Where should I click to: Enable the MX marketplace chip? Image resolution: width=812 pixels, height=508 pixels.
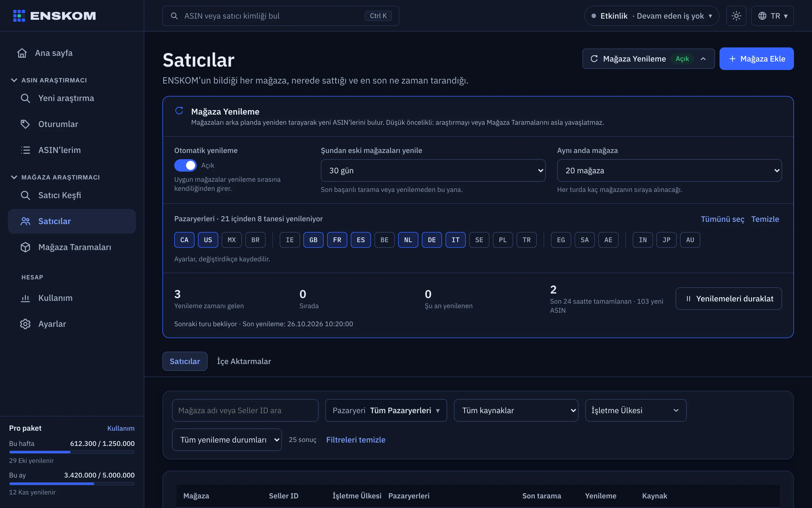pyautogui.click(x=231, y=240)
